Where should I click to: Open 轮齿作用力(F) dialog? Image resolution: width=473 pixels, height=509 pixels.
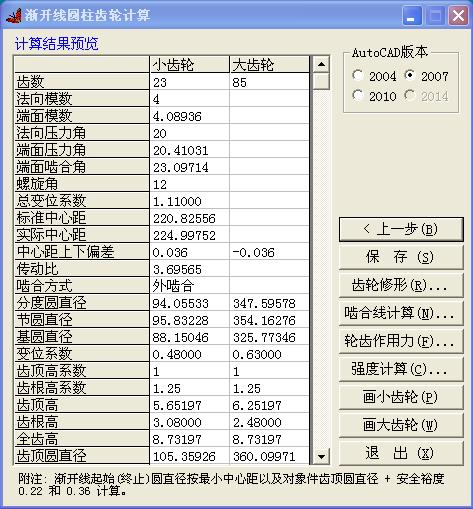click(401, 341)
